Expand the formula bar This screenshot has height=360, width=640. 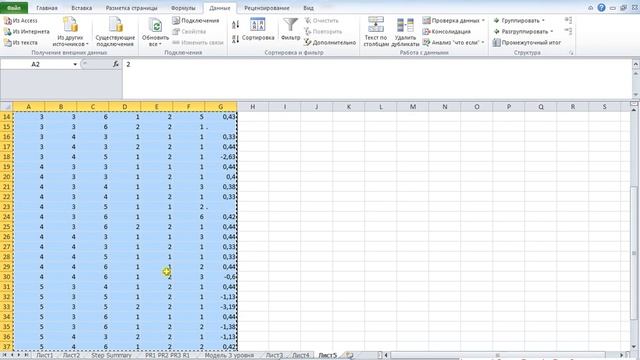pos(636,64)
